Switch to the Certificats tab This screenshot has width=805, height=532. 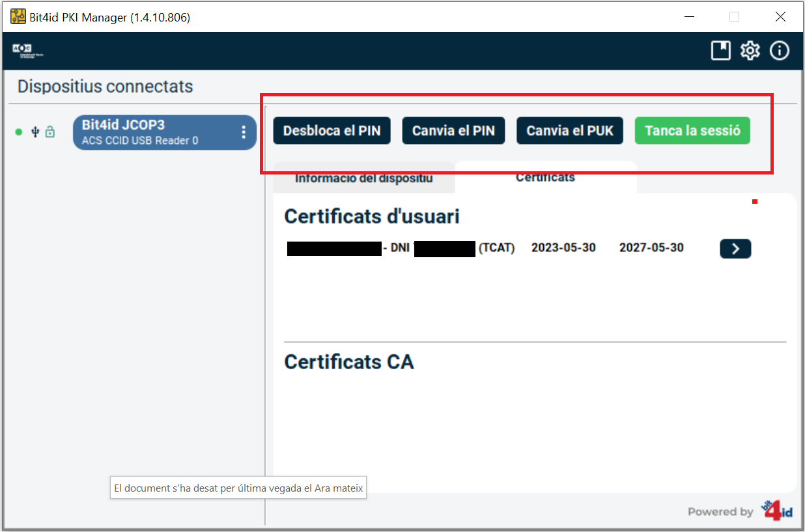[x=546, y=177]
